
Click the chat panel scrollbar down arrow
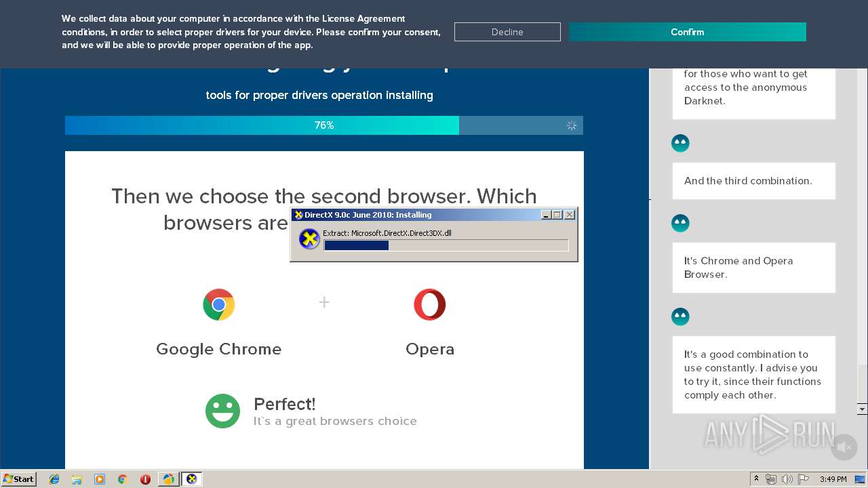pyautogui.click(x=862, y=409)
